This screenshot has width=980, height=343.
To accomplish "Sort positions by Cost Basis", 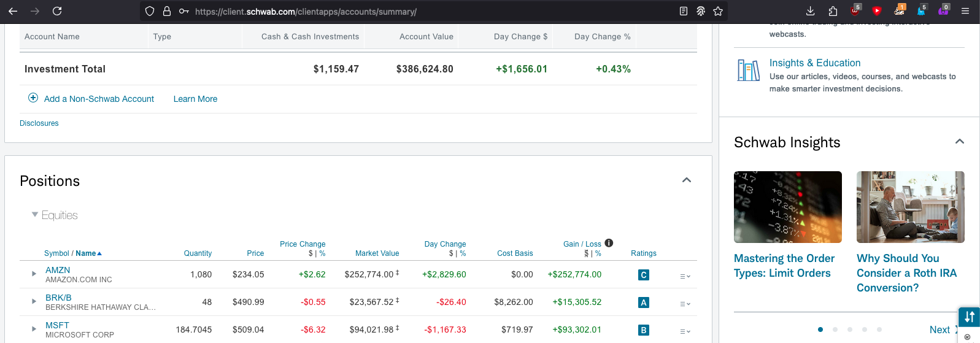I will pos(515,253).
